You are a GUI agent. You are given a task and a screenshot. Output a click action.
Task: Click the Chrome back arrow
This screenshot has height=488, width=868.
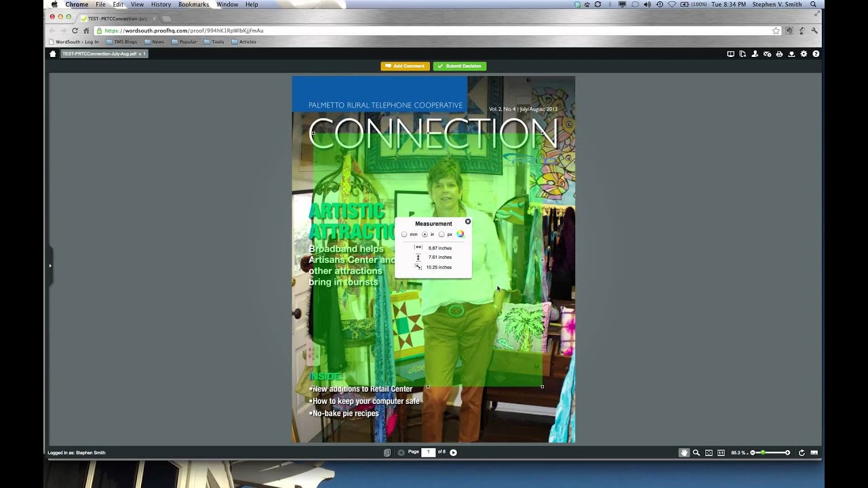[52, 30]
